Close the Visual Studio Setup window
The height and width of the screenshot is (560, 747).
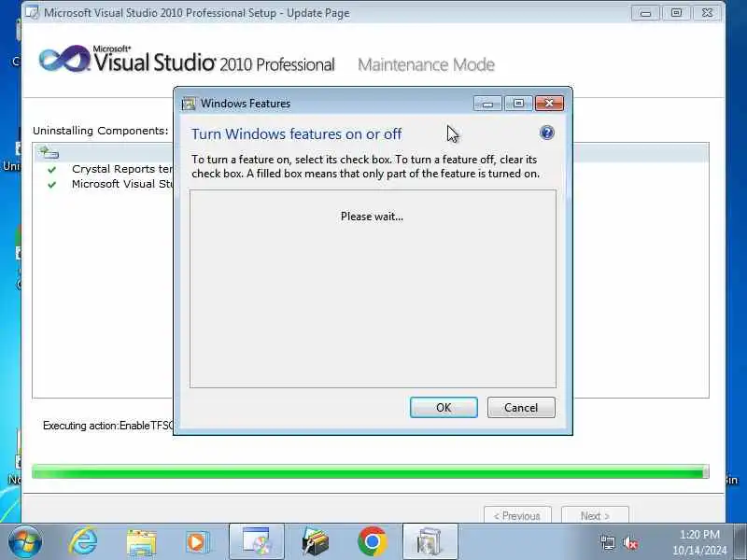(x=707, y=13)
